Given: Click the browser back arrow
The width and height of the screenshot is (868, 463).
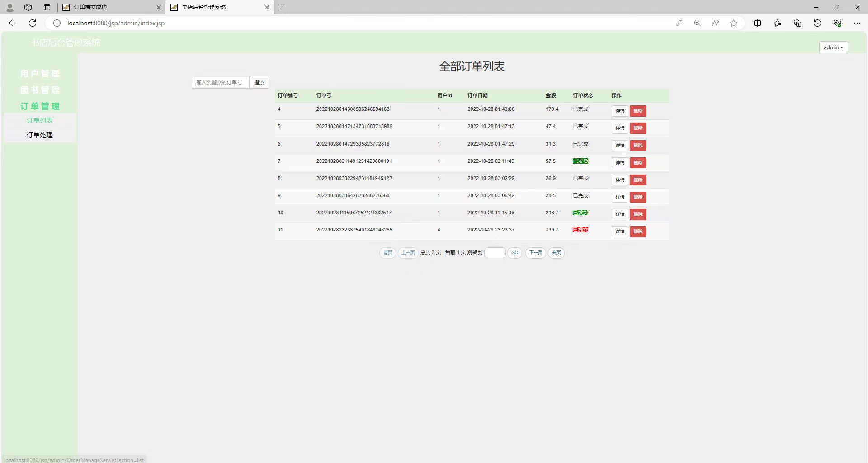Looking at the screenshot, I should click(13, 23).
